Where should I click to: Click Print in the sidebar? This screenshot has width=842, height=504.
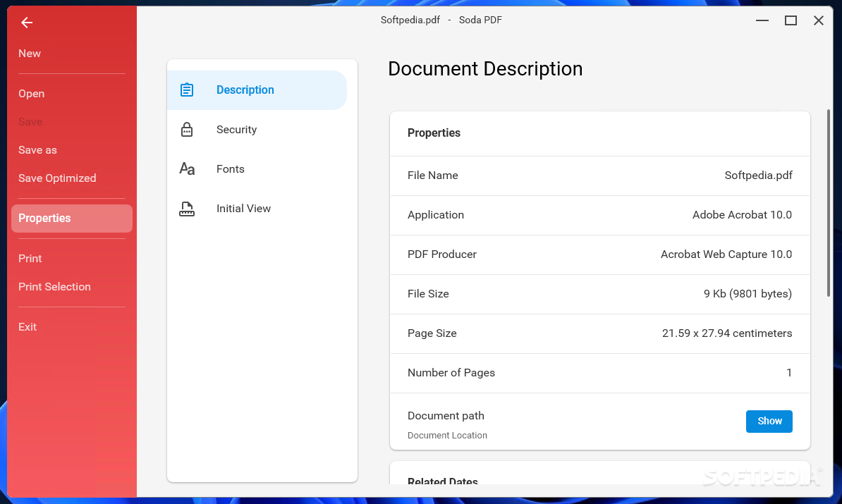30,259
